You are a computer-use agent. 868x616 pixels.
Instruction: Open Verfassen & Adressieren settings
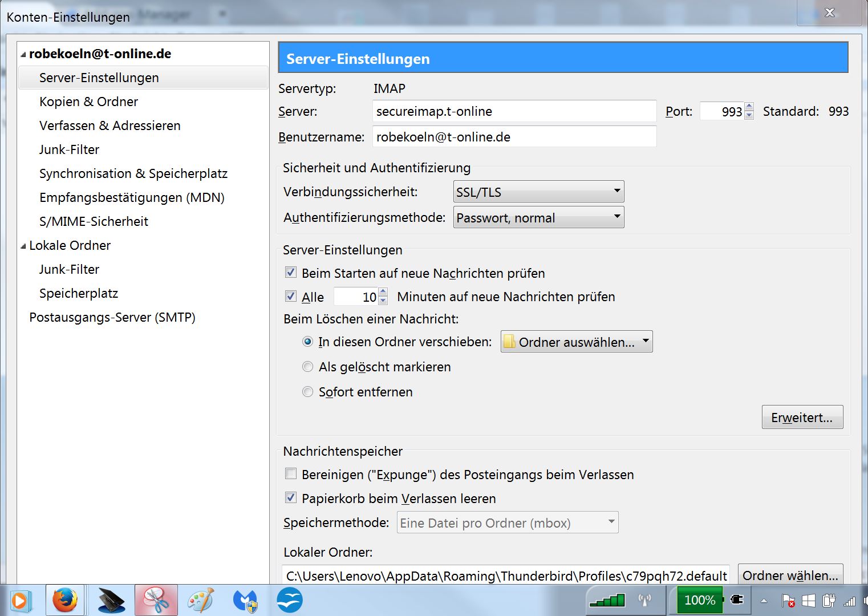[x=109, y=125]
